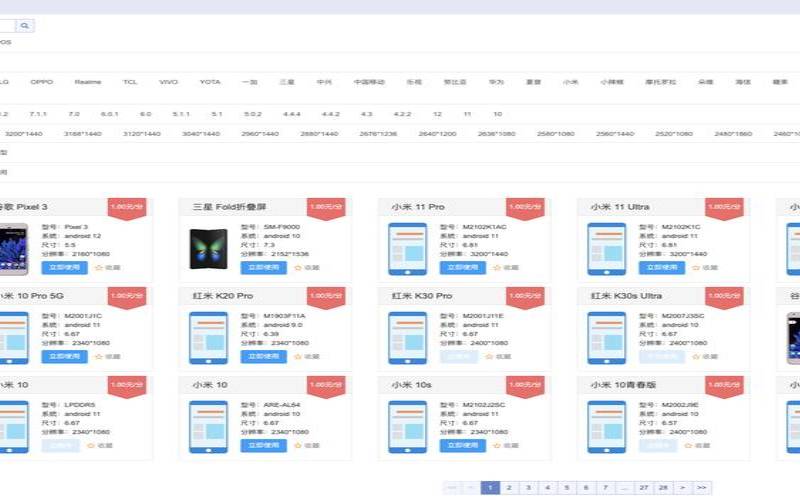Filter devices by VIVO brand

168,82
